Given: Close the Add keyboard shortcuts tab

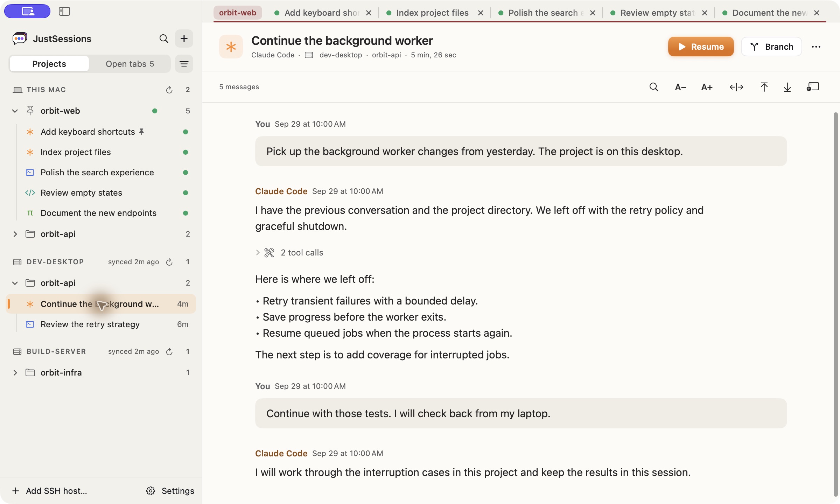Looking at the screenshot, I should [369, 13].
